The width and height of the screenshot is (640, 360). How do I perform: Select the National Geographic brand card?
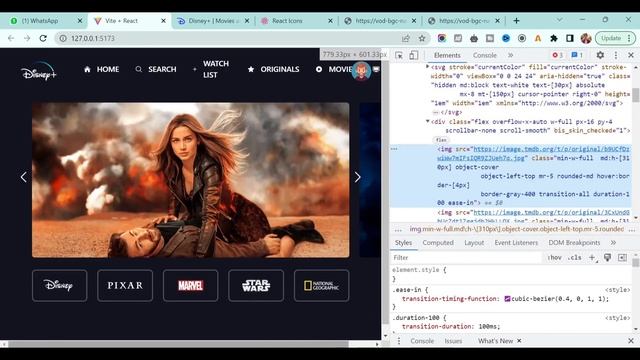tap(321, 285)
